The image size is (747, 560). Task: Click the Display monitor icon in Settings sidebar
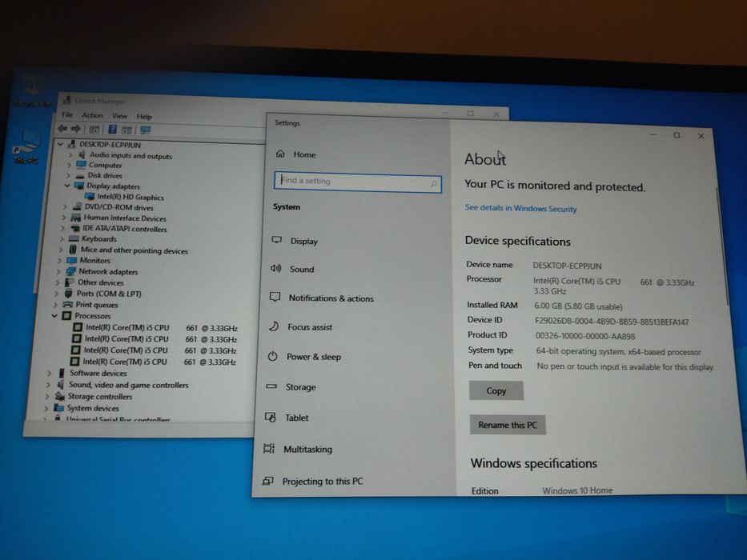tap(277, 239)
